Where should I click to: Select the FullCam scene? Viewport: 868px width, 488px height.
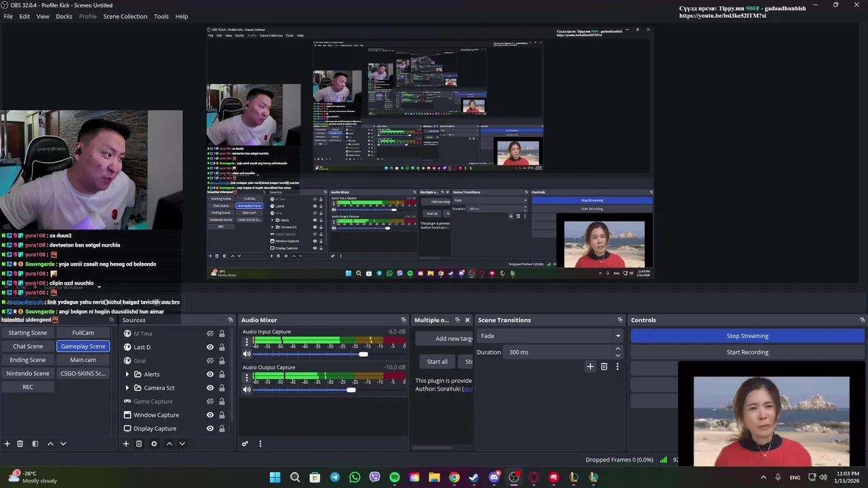click(83, 333)
